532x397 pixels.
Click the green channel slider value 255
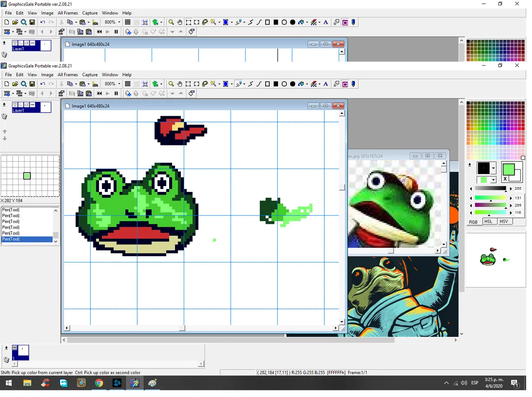click(518, 205)
